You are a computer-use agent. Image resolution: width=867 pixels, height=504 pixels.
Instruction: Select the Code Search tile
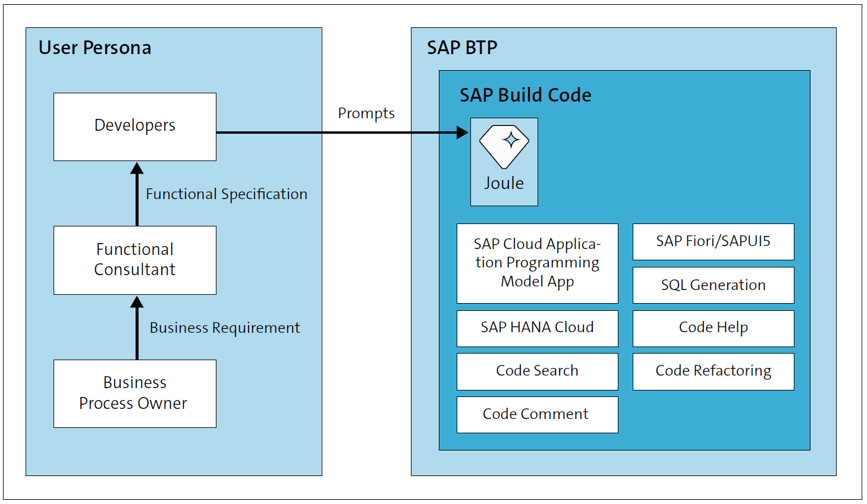(x=537, y=371)
